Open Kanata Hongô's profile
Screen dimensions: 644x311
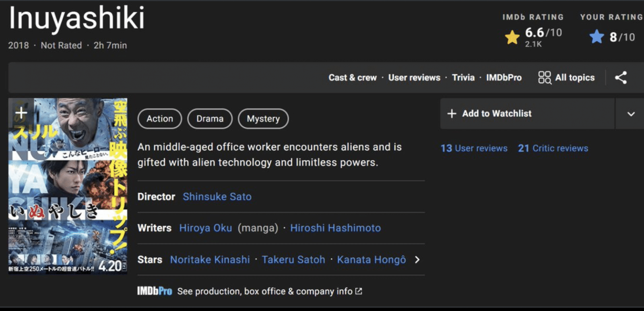click(372, 260)
